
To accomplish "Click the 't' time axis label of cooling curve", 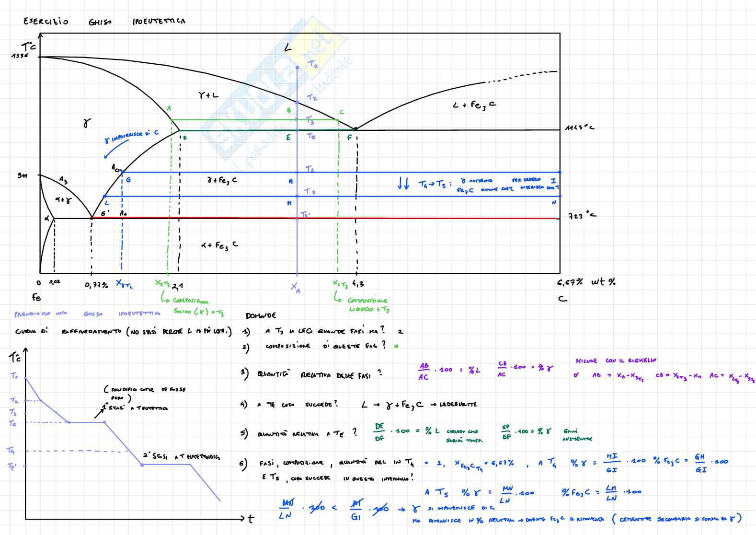I will click(x=251, y=519).
